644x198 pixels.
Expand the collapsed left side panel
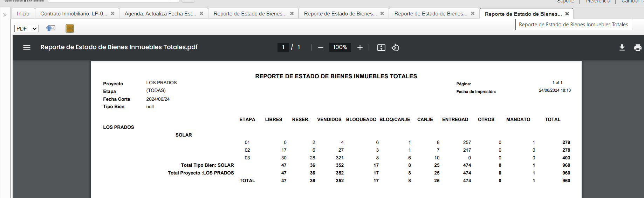tap(5, 15)
